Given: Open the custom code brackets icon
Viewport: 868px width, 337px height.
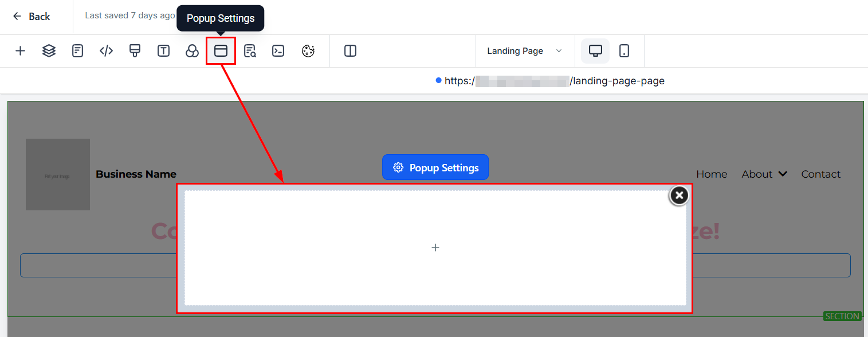Looking at the screenshot, I should (106, 51).
